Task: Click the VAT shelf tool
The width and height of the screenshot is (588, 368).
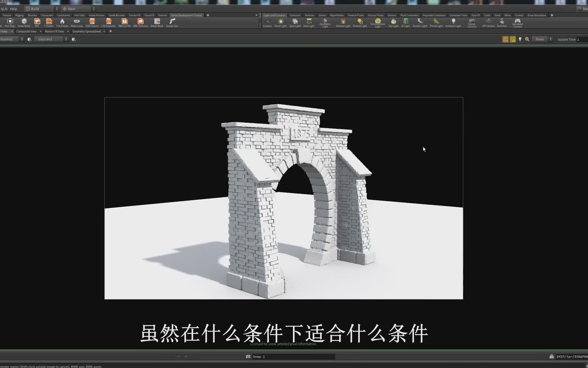Action: click(x=37, y=23)
